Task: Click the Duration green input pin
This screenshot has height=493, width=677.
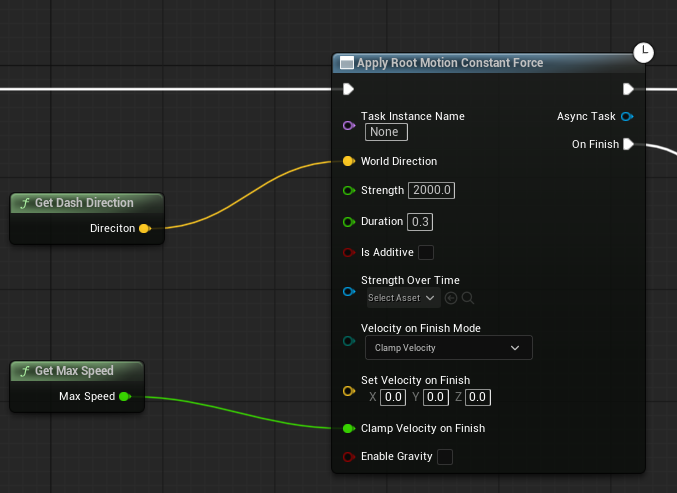Action: click(348, 222)
